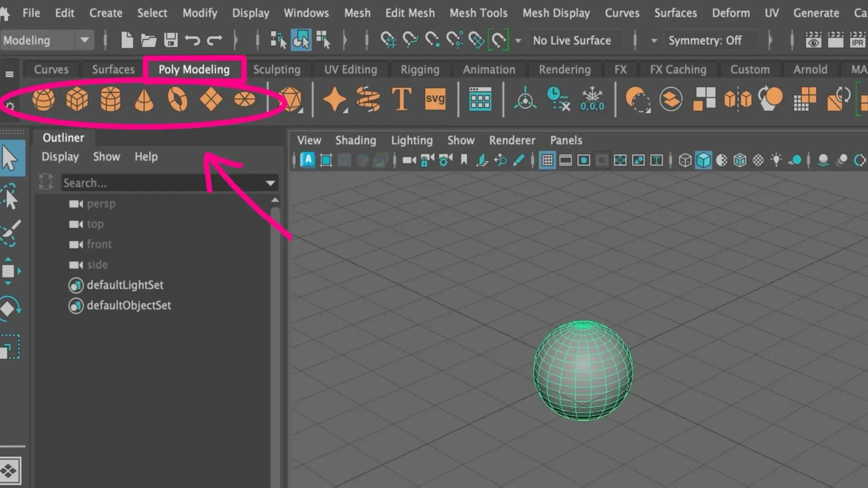This screenshot has width=868, height=488.
Task: Click the Delete History shelf icon
Action: click(x=559, y=99)
